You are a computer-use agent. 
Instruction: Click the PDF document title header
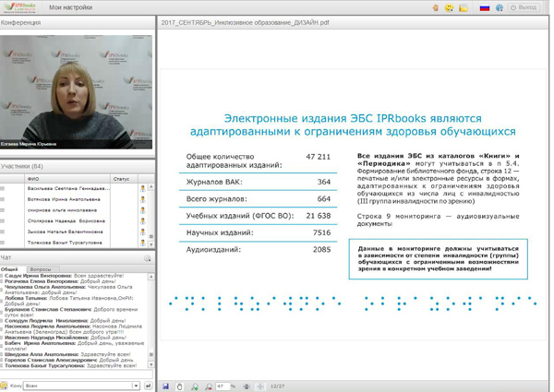(x=246, y=22)
